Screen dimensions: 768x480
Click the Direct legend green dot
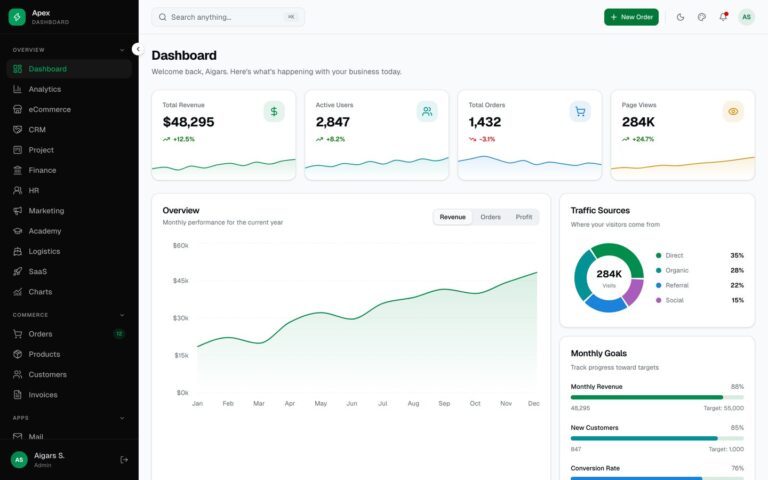tap(658, 256)
